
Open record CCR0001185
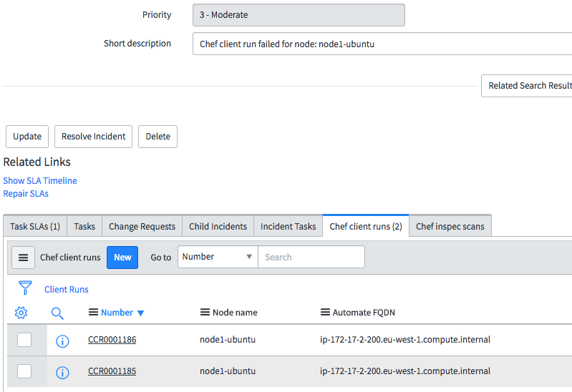(112, 371)
